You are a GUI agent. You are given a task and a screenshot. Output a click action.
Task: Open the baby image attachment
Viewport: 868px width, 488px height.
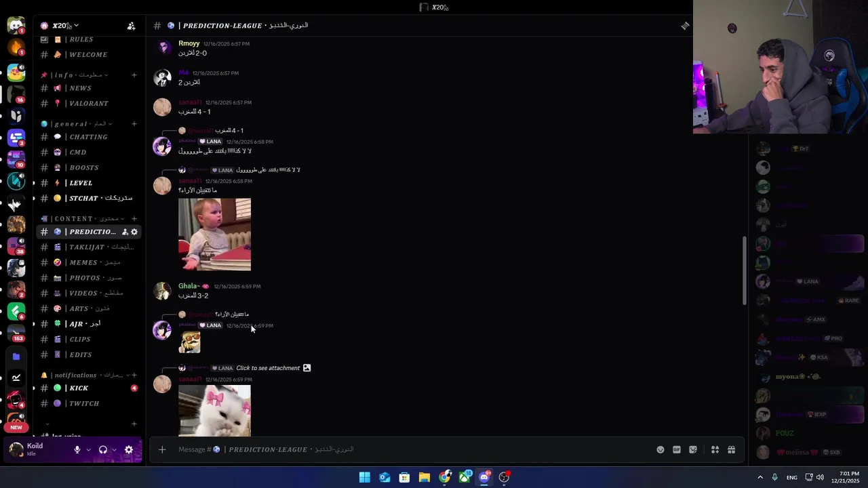pos(214,235)
